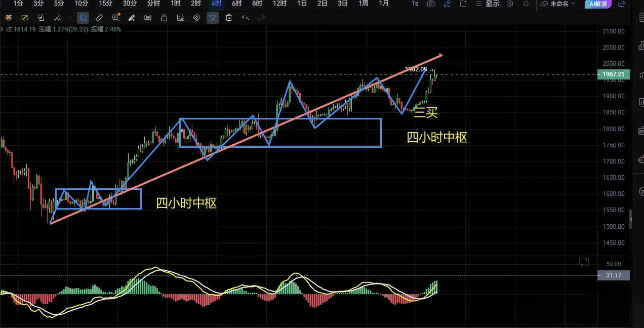Select the 1s interval button
Viewport: 644px width, 328px height.
point(415,4)
